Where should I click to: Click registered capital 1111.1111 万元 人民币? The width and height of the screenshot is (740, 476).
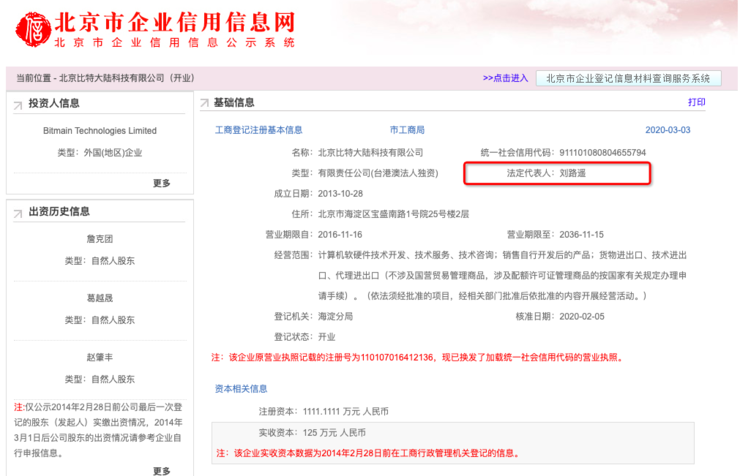[x=345, y=412]
